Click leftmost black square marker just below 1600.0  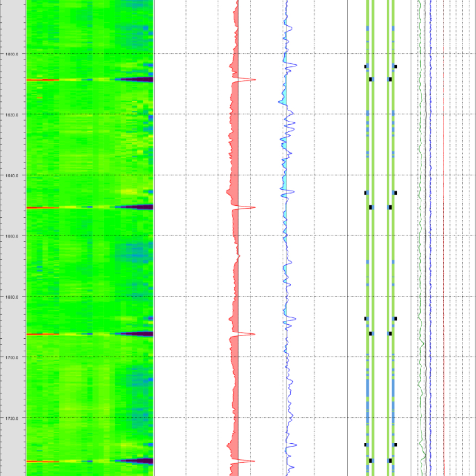tap(365, 66)
